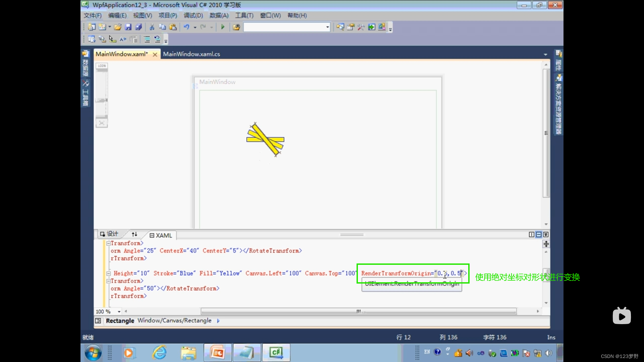Click the New Project toolbar icon
644x362 pixels.
tap(92, 27)
